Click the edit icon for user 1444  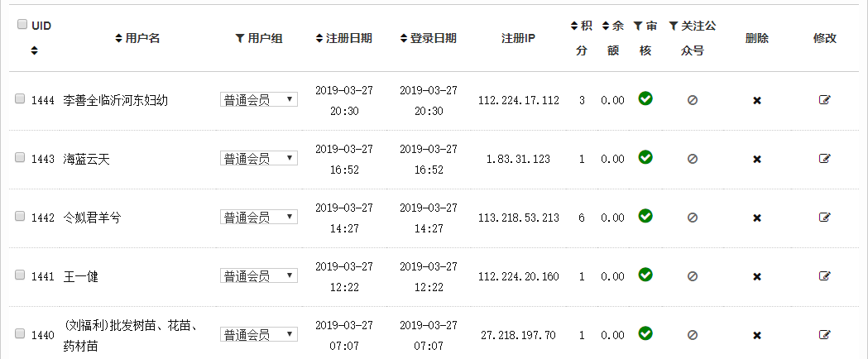824,100
